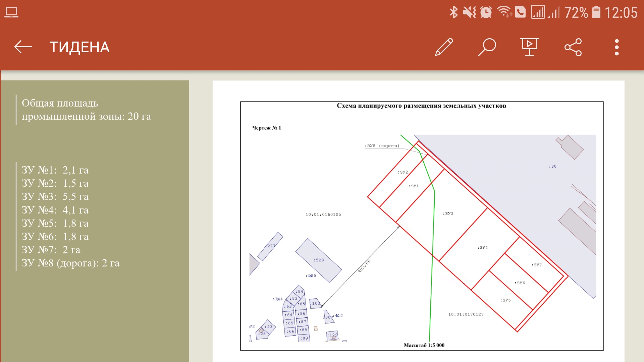Tap the land plot scheme drawing image
644x362 pixels.
[422, 226]
